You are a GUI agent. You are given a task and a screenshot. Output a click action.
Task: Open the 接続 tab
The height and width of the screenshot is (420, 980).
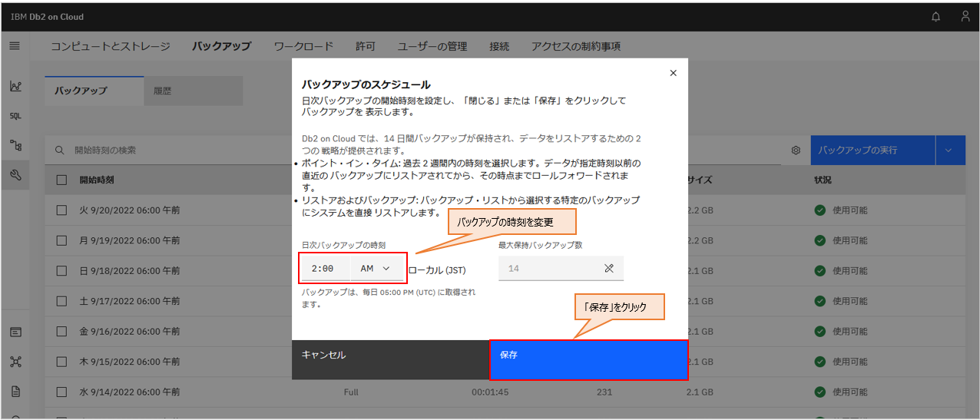[499, 46]
